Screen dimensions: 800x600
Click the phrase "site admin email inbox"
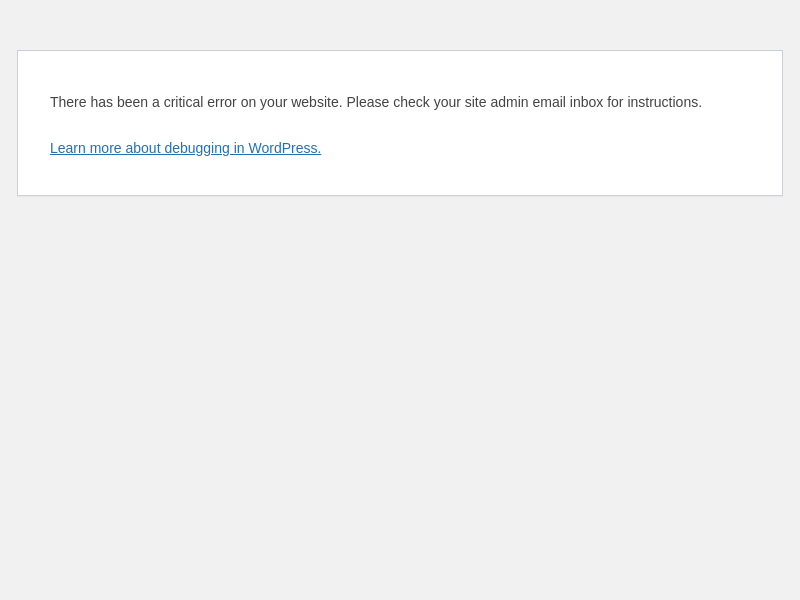[533, 102]
